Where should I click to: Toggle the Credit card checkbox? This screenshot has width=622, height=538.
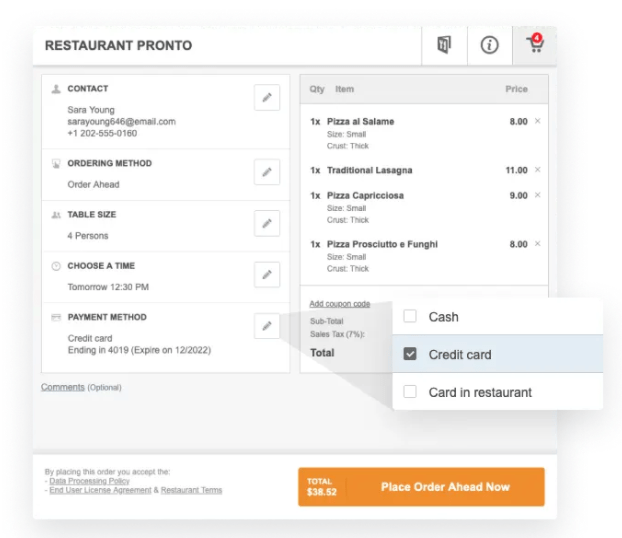pos(410,354)
